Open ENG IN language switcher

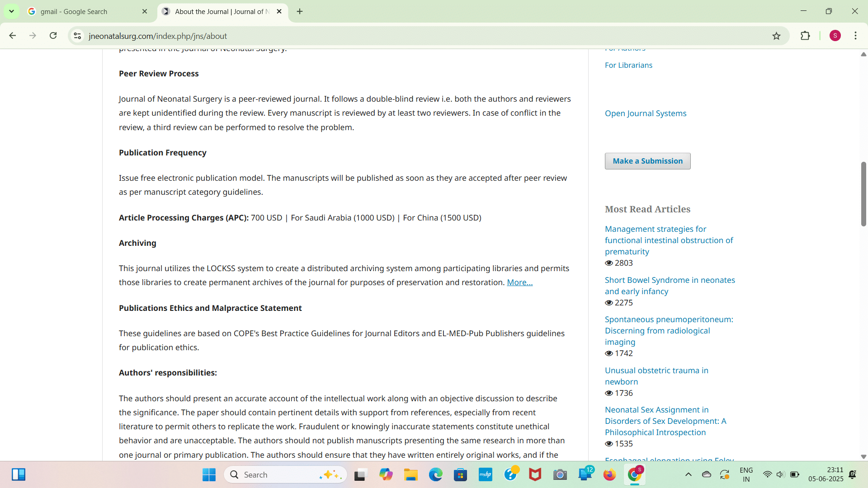pyautogui.click(x=746, y=474)
